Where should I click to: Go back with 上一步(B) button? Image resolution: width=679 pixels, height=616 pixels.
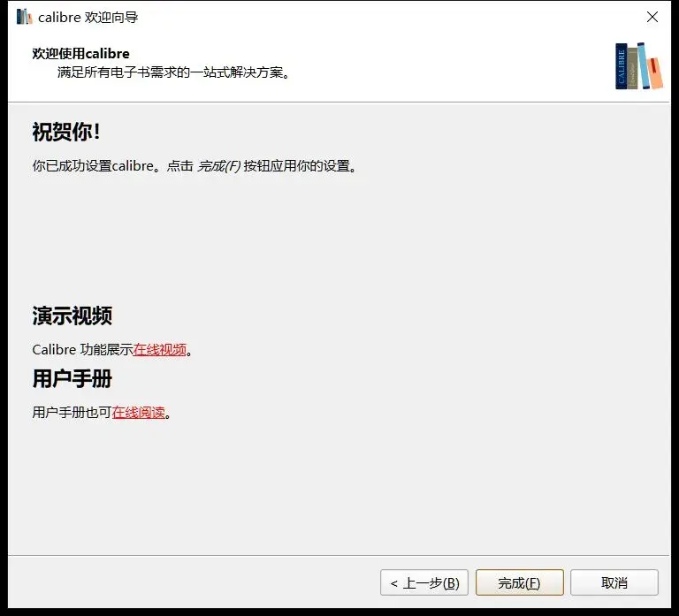coord(424,582)
